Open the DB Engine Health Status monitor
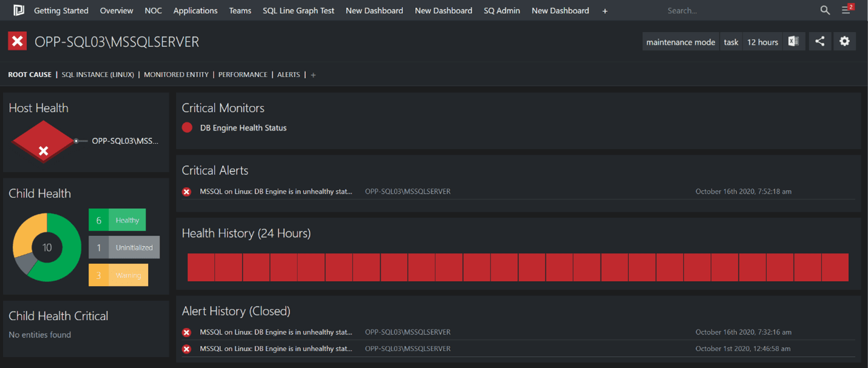868x368 pixels. 243,128
